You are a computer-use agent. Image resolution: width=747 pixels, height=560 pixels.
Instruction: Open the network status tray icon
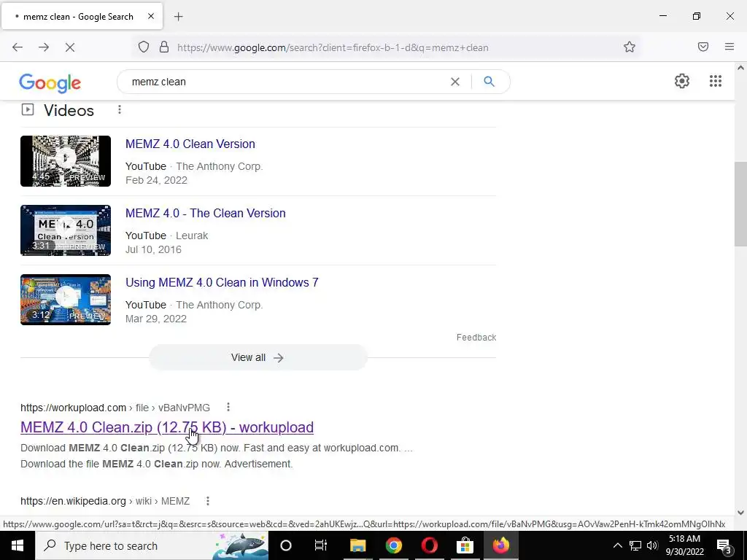click(x=635, y=545)
